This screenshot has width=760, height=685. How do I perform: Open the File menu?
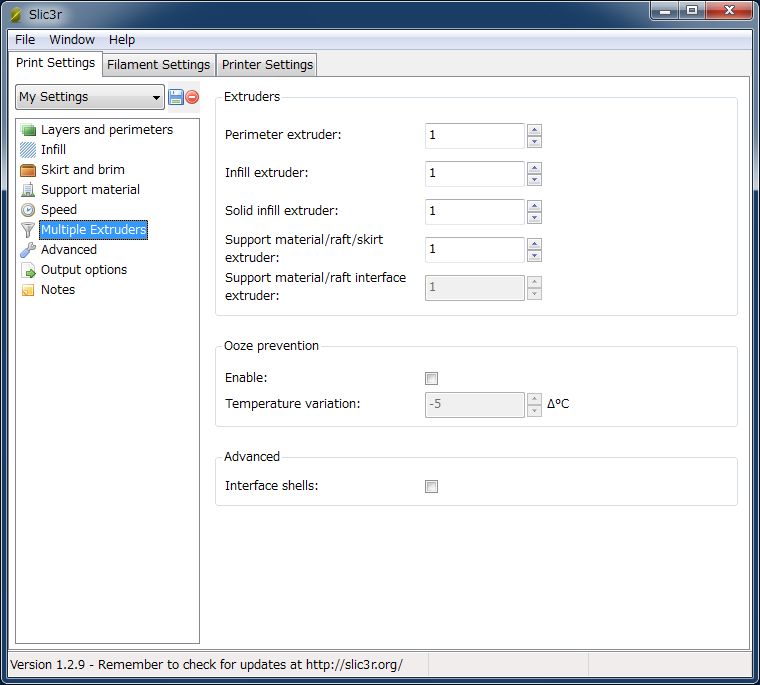click(x=25, y=40)
